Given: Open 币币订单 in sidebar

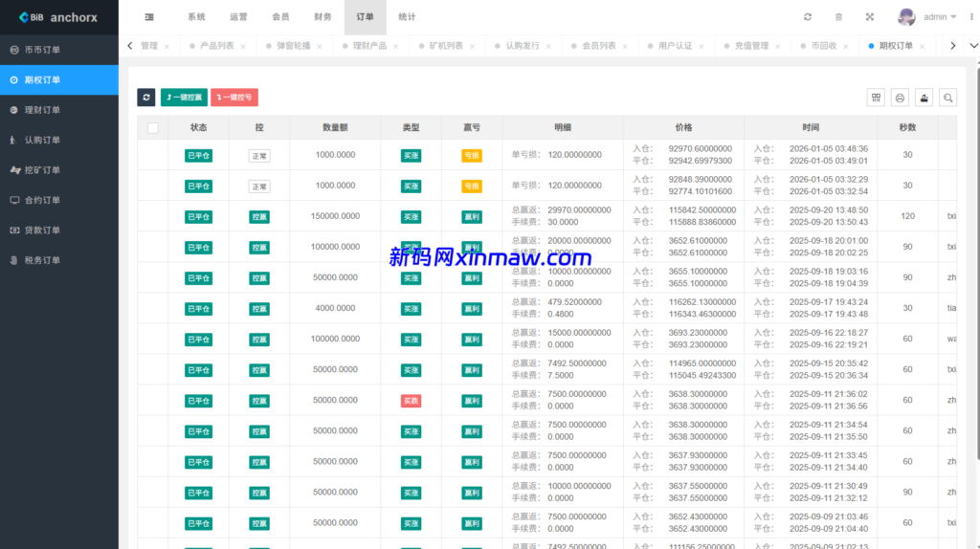Looking at the screenshot, I should pos(59,50).
